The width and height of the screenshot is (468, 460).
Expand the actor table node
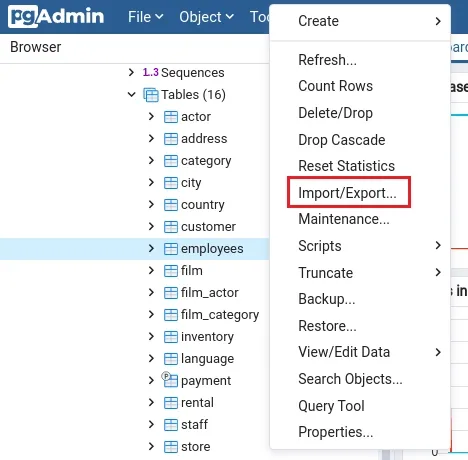click(x=151, y=116)
